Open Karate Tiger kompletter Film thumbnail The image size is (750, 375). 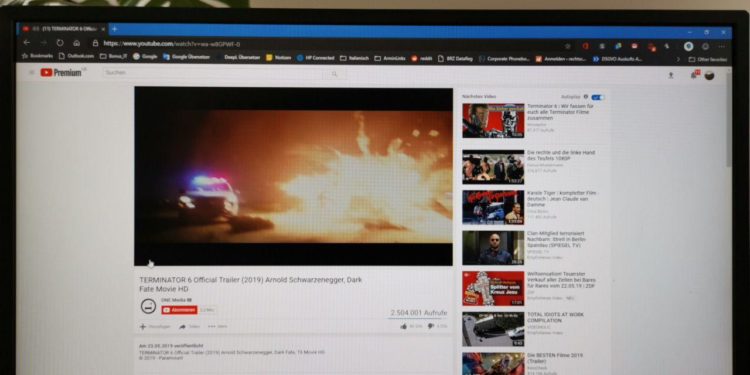click(493, 207)
